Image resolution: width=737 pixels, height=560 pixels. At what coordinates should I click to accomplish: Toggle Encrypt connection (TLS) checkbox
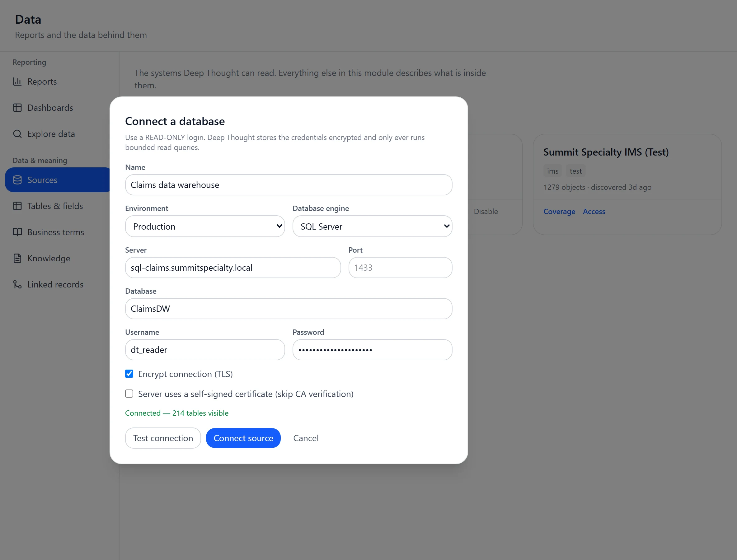pos(129,374)
